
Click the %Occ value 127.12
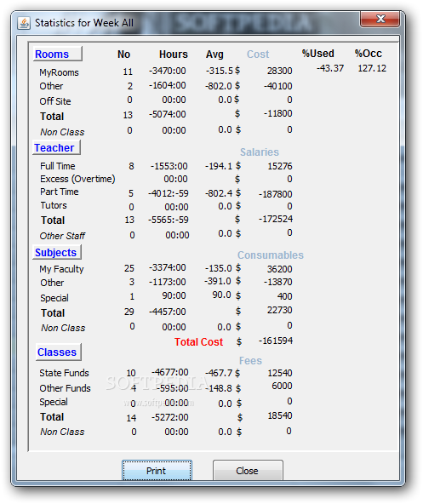tap(372, 68)
